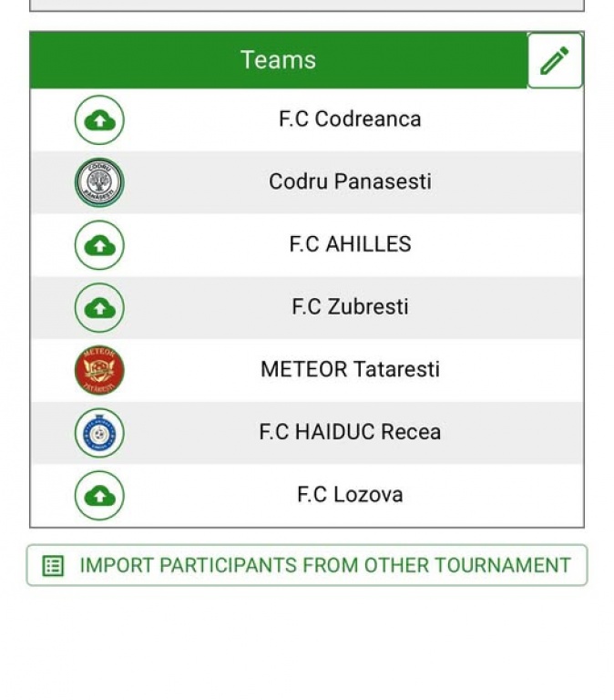Click the F.C HAIDUC Recea blue logo
Screen dimensions: 614x700
(99, 433)
